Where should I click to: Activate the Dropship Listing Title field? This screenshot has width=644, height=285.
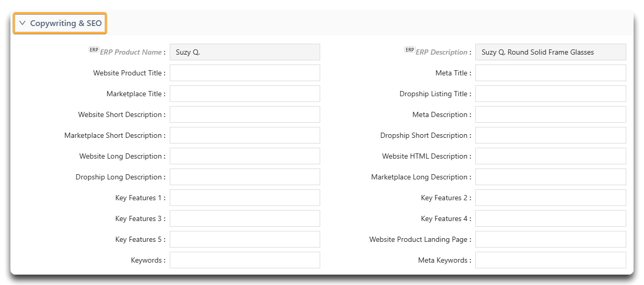(x=551, y=94)
